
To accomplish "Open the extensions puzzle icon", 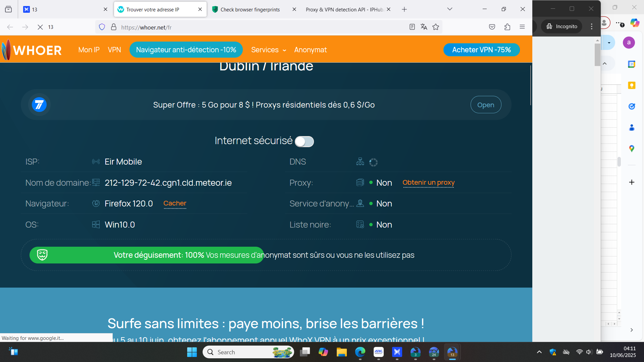I will click(507, 27).
